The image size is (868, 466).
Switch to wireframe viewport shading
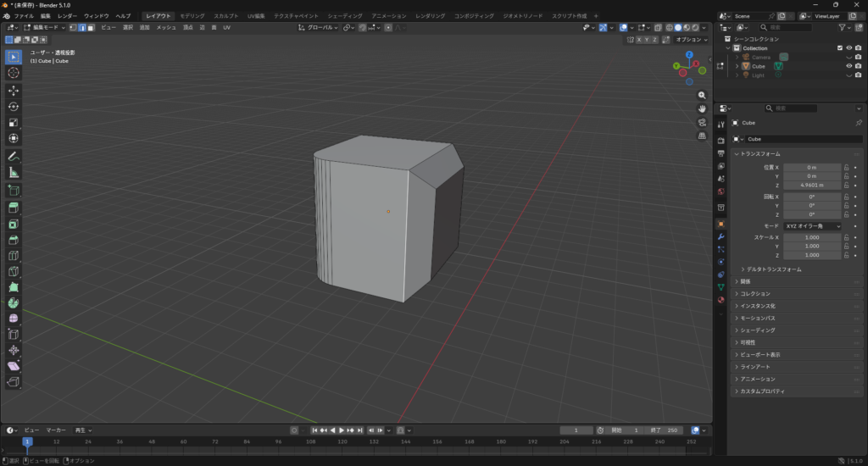(668, 27)
